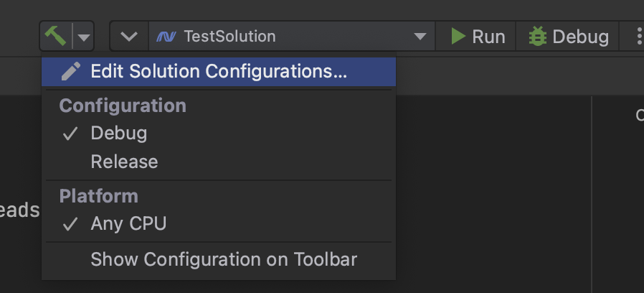Click the .NET icon next to TestSolution
Image resolution: width=644 pixels, height=293 pixels.
coord(166,37)
